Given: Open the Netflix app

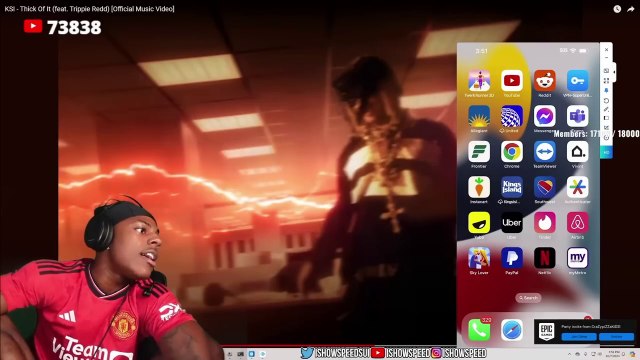Looking at the screenshot, I should [544, 258].
